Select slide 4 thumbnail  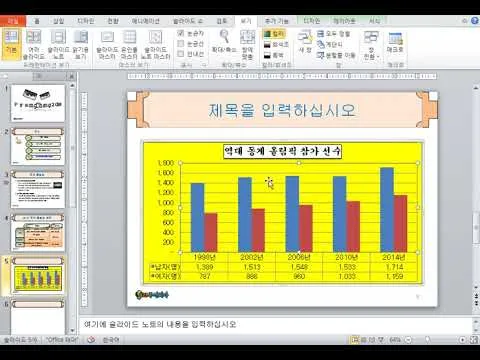[x=38, y=233]
